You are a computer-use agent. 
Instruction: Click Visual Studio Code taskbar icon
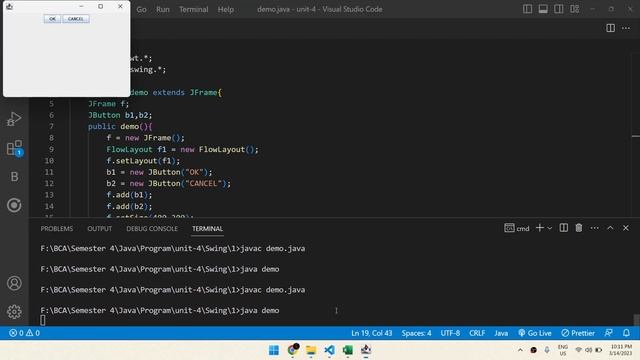coord(329,350)
